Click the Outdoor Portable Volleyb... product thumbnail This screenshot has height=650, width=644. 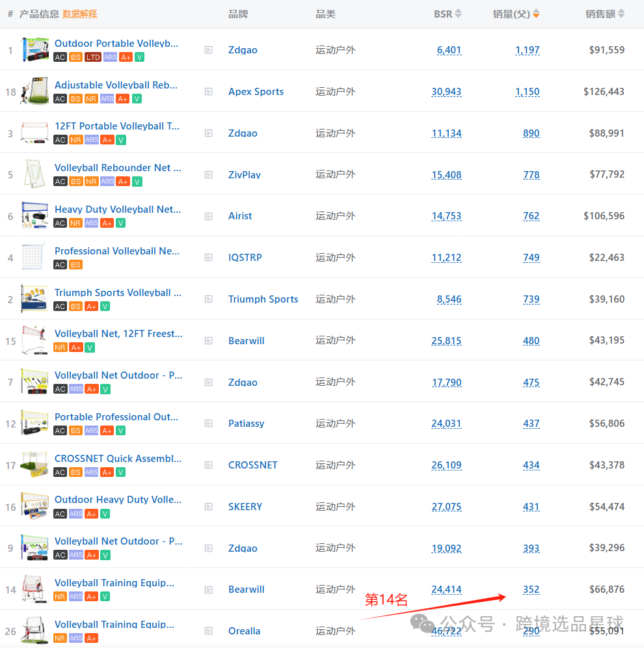pyautogui.click(x=35, y=49)
